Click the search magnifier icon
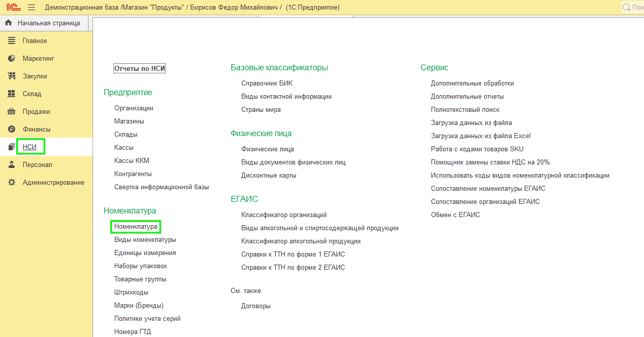 627,8
